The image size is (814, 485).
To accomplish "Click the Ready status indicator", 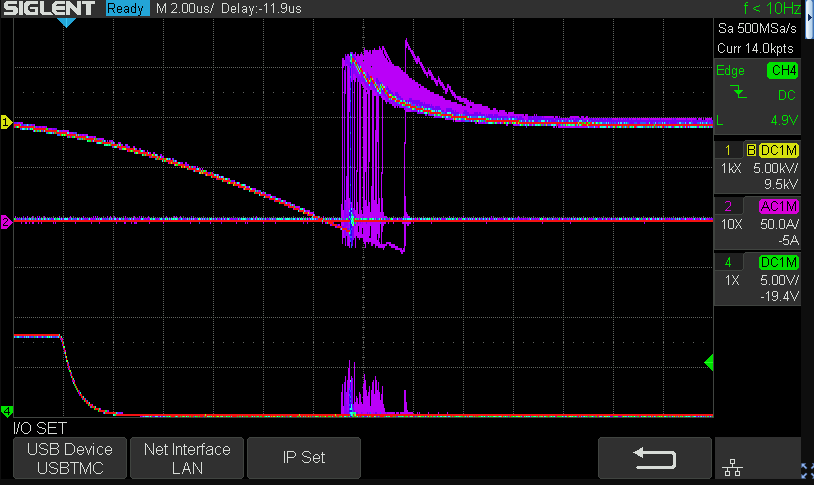I will pos(128,8).
